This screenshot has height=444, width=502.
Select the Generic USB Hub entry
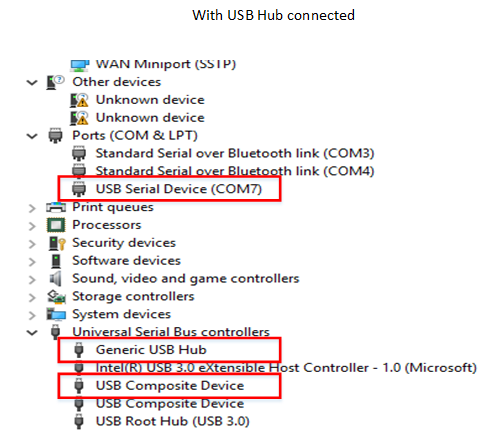point(151,350)
